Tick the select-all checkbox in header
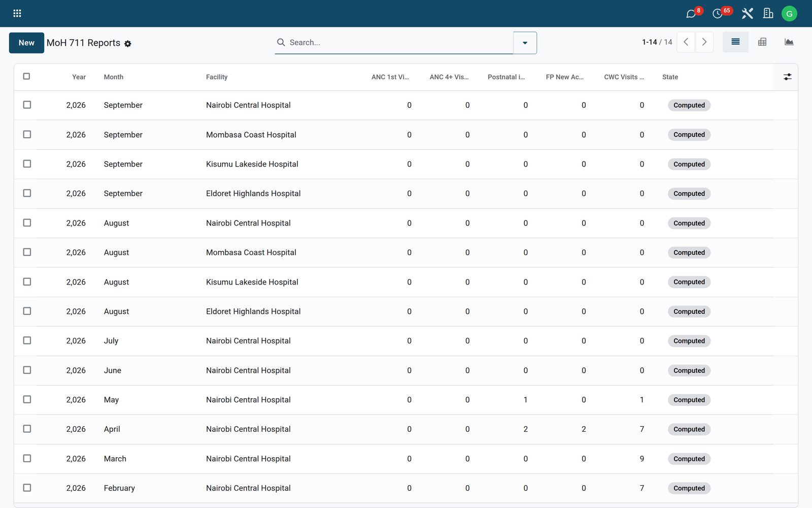This screenshot has height=508, width=812. tap(26, 76)
